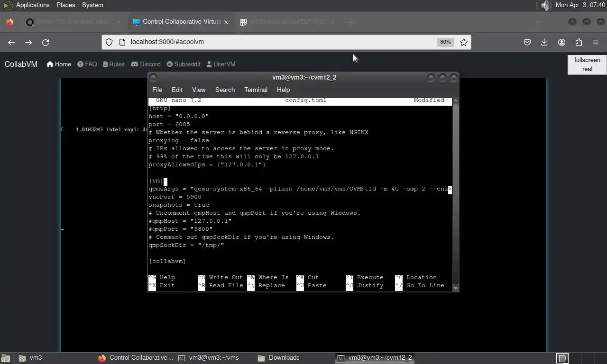Open the terminal Search menu
This screenshot has height=364, width=607.
pos(225,90)
